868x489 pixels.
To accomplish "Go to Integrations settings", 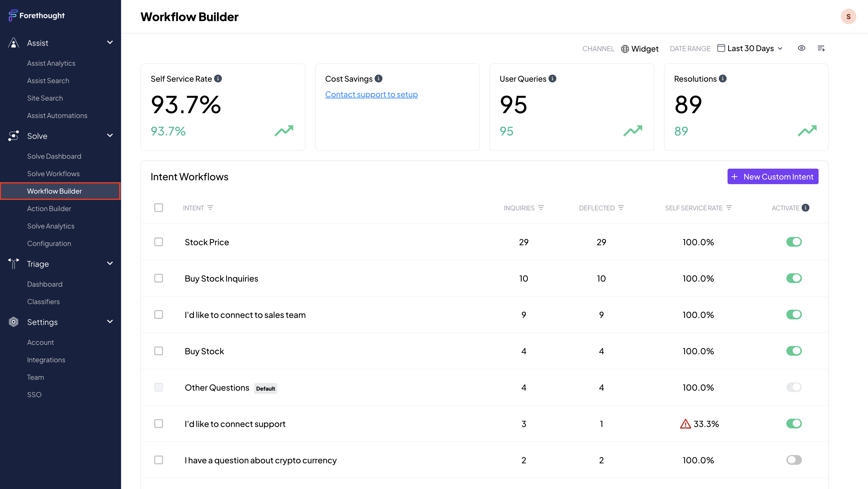I will (x=46, y=360).
